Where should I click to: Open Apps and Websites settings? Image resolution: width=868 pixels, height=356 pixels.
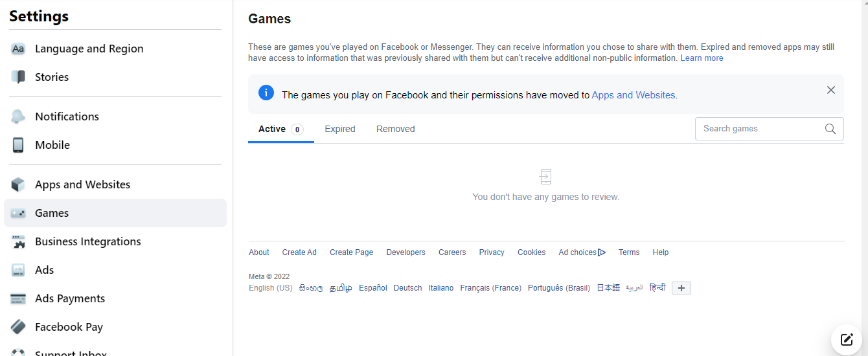[x=115, y=184]
